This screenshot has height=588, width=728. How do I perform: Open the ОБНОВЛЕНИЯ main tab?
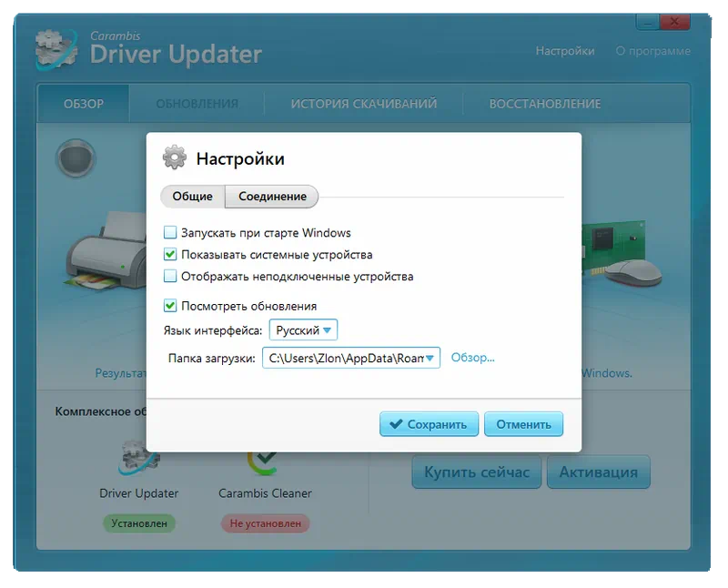point(197,104)
